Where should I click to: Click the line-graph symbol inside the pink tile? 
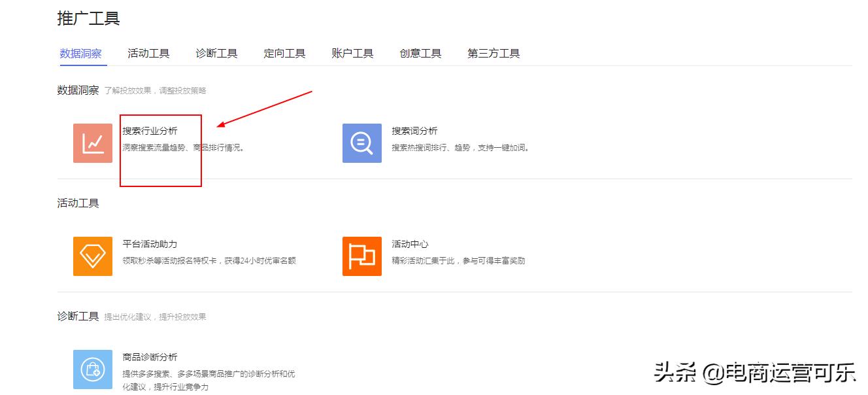[92, 143]
